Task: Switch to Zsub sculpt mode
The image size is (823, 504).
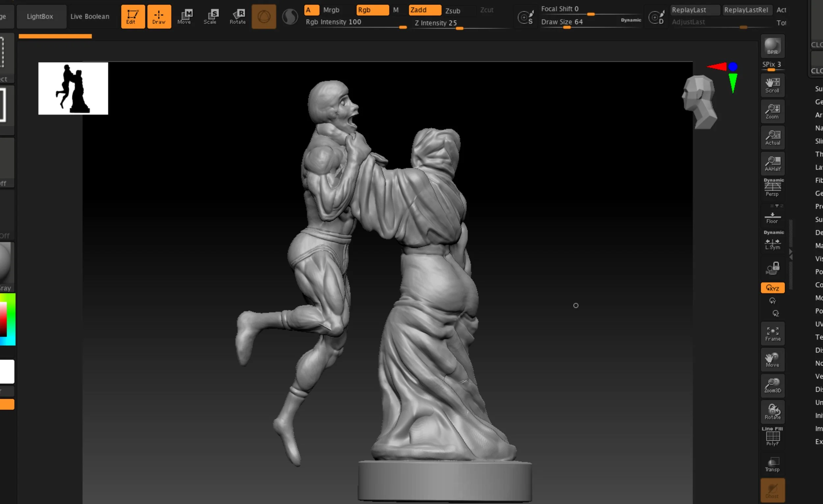Action: (453, 11)
